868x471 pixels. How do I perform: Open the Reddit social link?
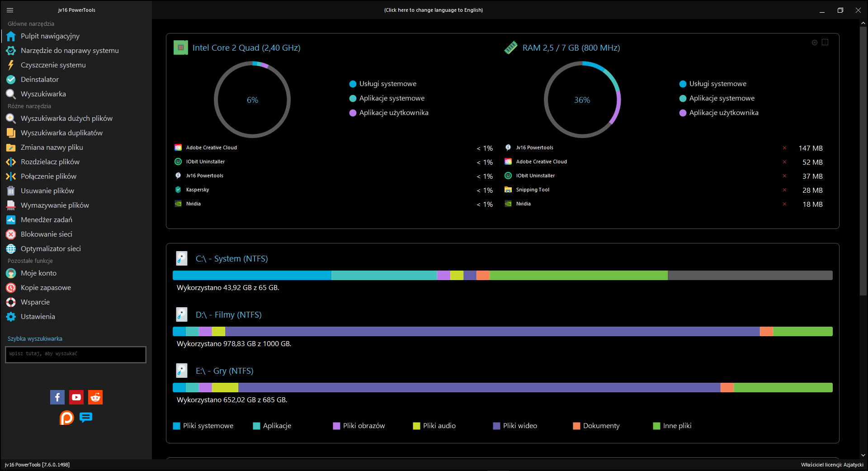[x=95, y=397]
